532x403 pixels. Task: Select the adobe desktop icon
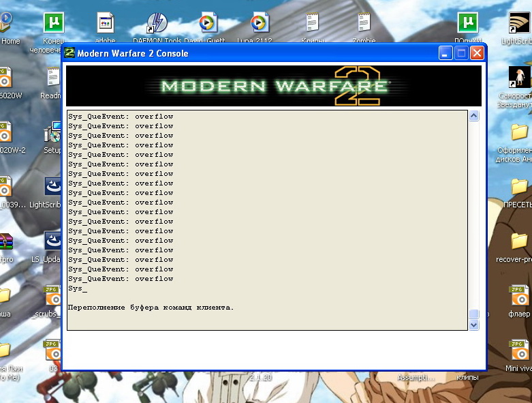(105, 23)
